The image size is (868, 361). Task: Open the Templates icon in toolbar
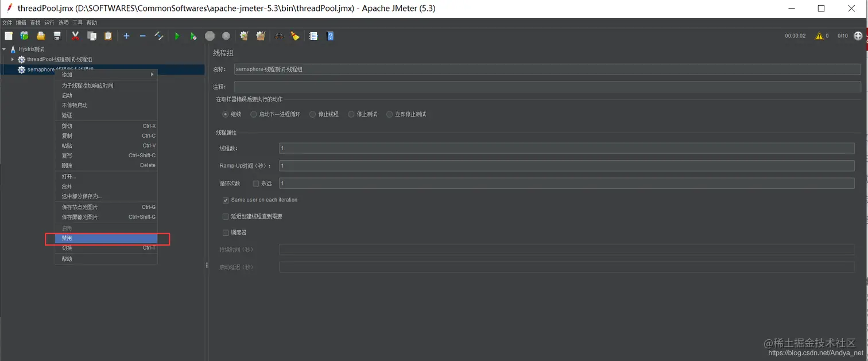click(25, 36)
